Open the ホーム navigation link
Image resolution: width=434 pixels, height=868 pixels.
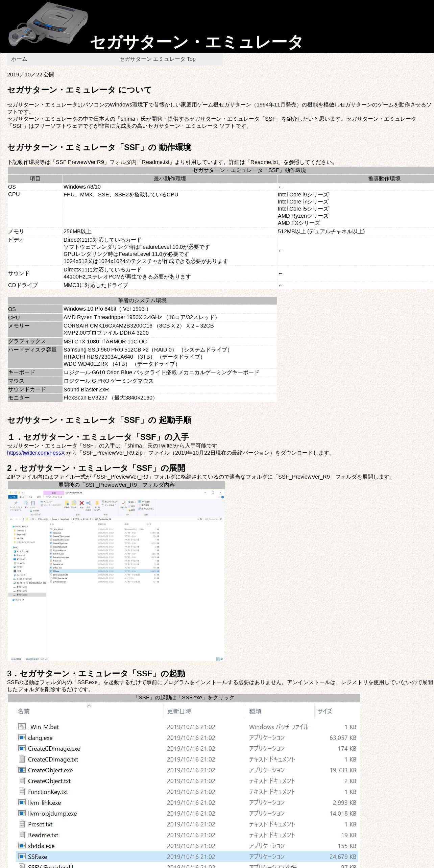tap(19, 59)
